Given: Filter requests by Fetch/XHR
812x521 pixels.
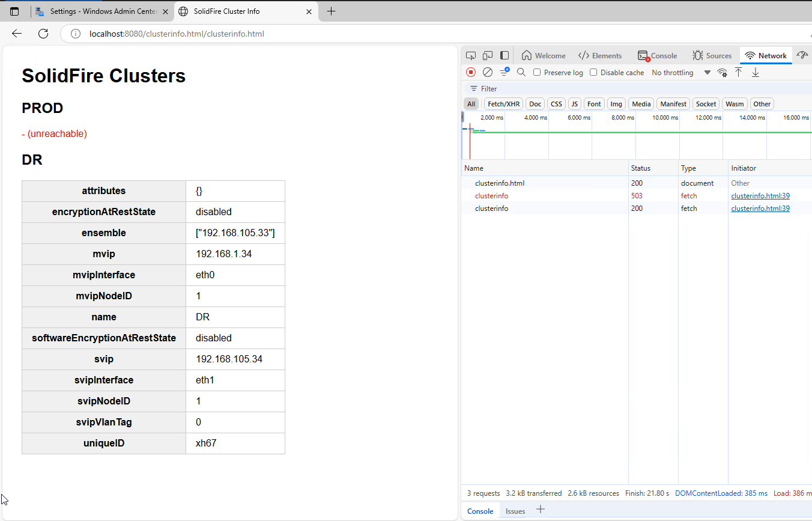Looking at the screenshot, I should tap(503, 104).
